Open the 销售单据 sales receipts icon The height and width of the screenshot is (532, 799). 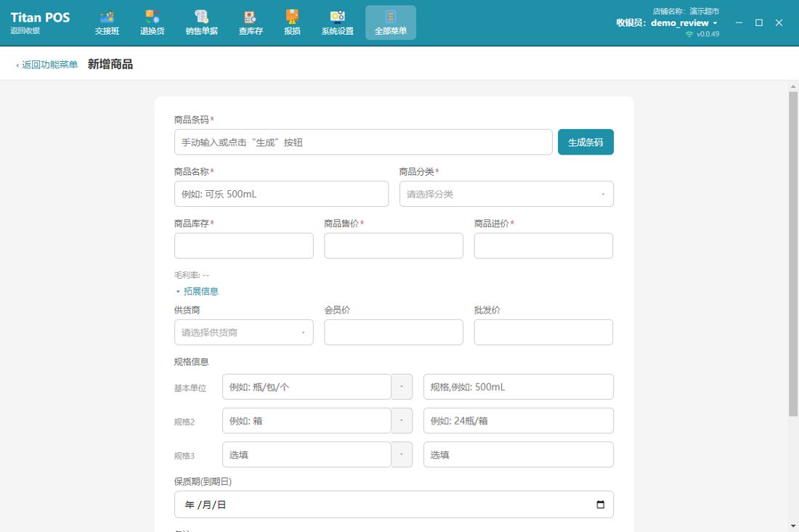[202, 23]
